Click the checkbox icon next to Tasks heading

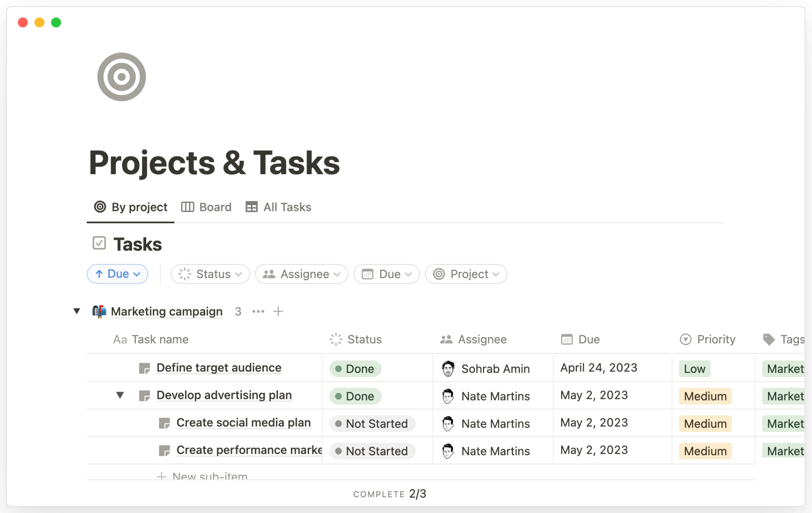(99, 243)
